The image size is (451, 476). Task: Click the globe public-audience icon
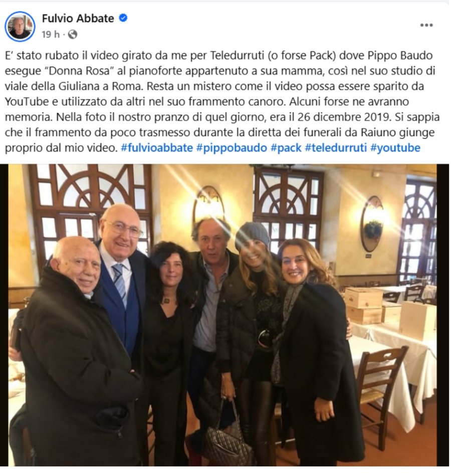tap(72, 34)
